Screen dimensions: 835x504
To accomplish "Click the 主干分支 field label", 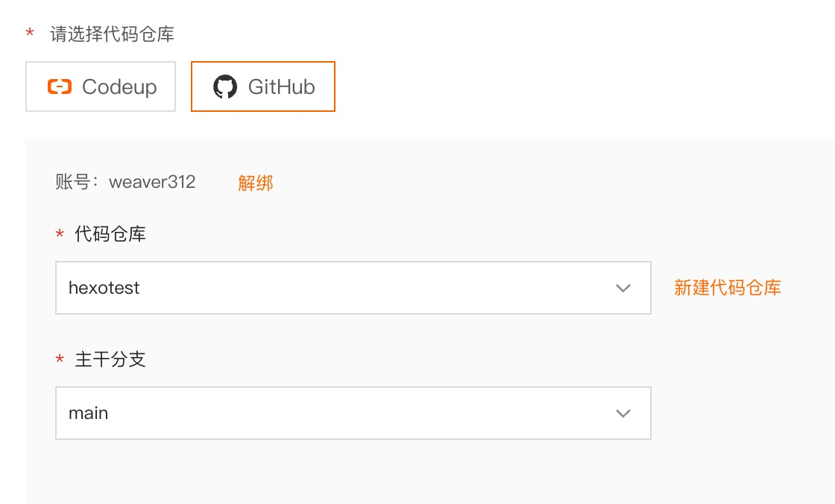I will pyautogui.click(x=110, y=359).
